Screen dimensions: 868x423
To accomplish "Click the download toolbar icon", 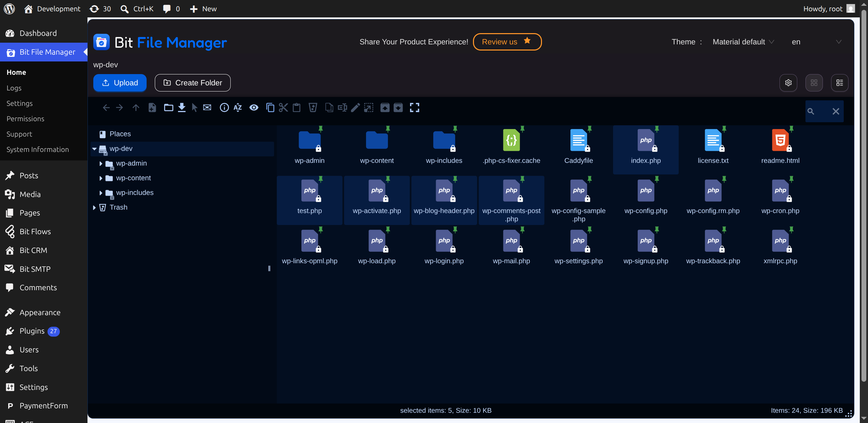I will coord(182,108).
